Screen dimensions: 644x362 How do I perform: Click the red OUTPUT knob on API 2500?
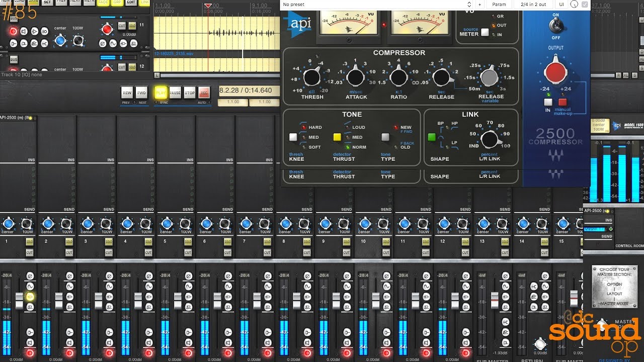pos(555,72)
